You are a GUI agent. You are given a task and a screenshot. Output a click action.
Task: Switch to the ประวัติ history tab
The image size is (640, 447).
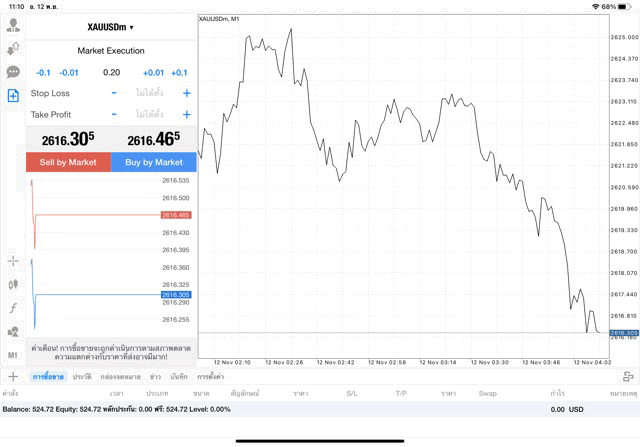80,376
